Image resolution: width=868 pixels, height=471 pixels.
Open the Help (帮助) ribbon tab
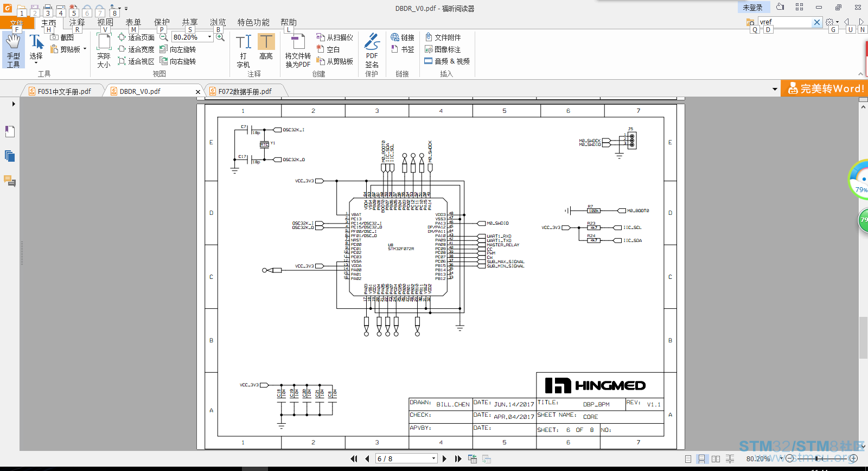289,22
